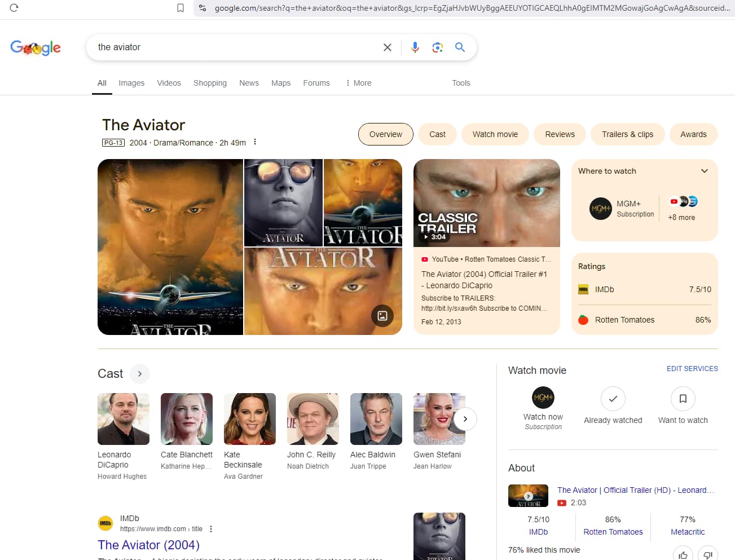
Task: Select Leonardo DiCaprio cast photo
Action: [124, 419]
